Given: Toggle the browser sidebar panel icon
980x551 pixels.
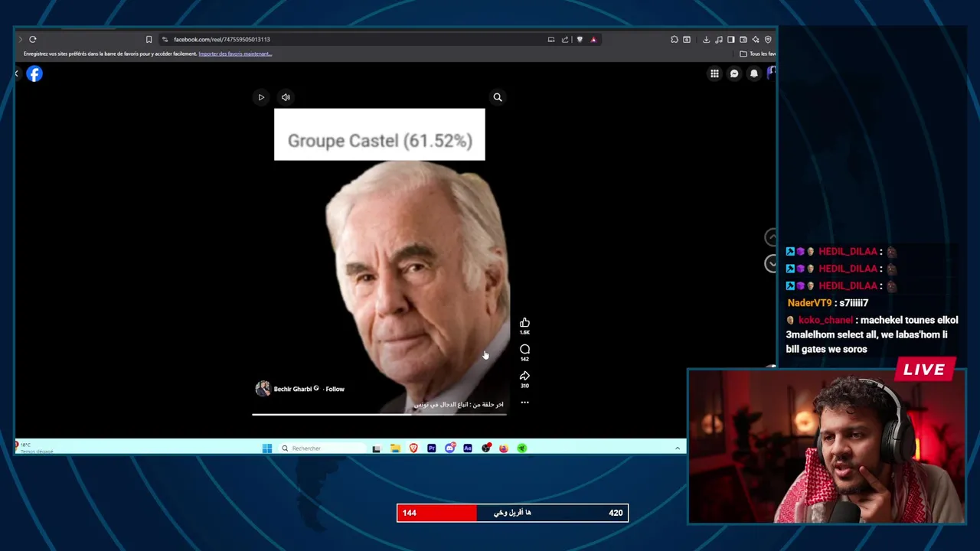Looking at the screenshot, I should [731, 39].
